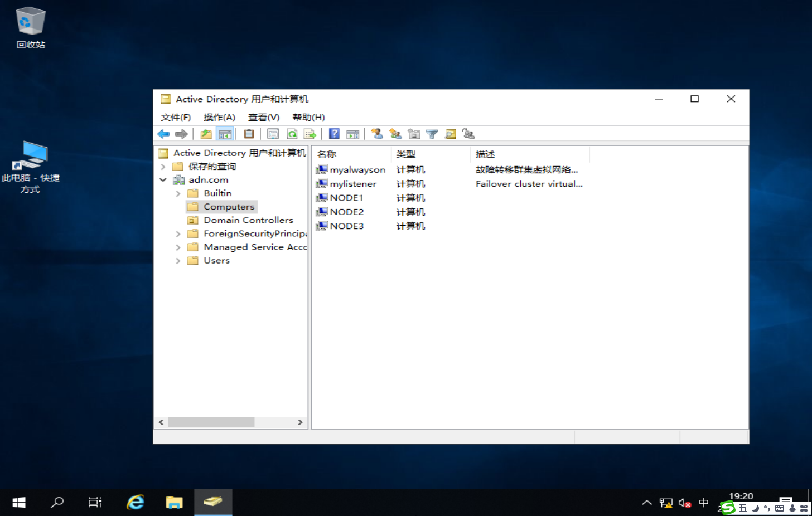
Task: Click the export list toolbar icon
Action: click(310, 134)
